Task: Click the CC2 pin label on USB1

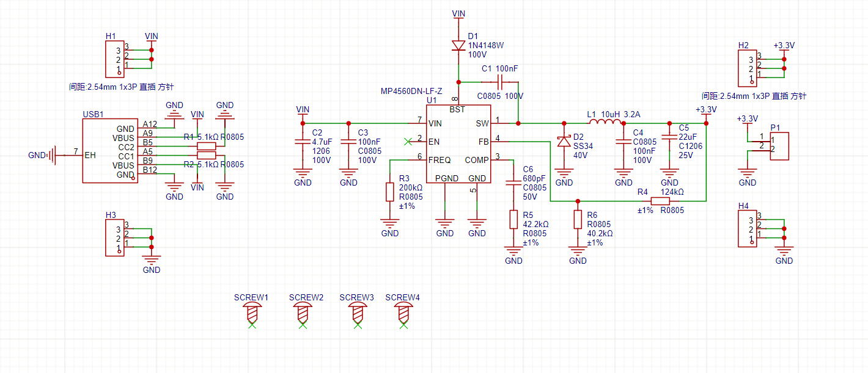Action: coord(127,147)
